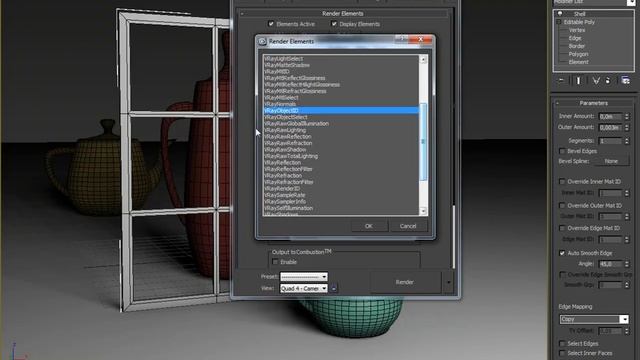Screen dimensions: 640x360
Task: Check Select Inner Faces option
Action: point(562,353)
